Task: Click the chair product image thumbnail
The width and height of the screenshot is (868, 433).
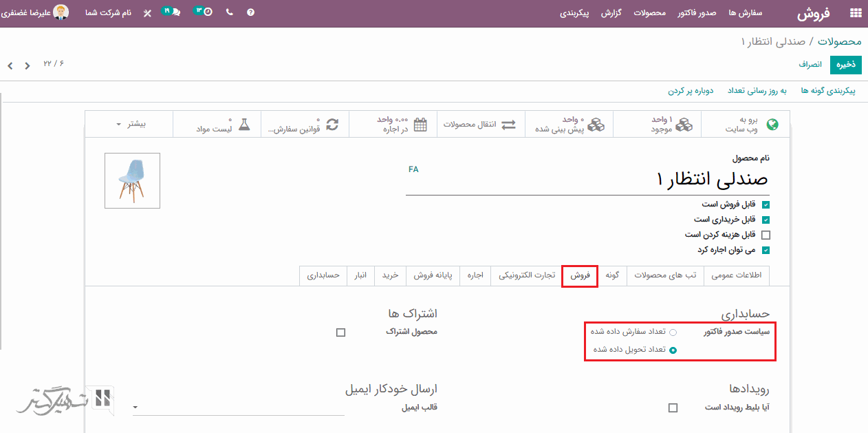Action: click(132, 180)
